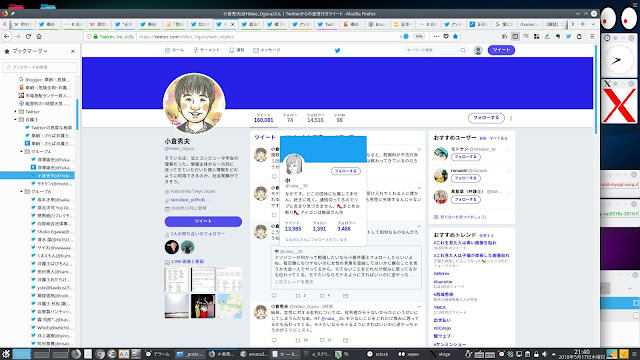Click the bookmarks search field in sidebar
This screenshot has height=360, width=640.
click(x=40, y=67)
